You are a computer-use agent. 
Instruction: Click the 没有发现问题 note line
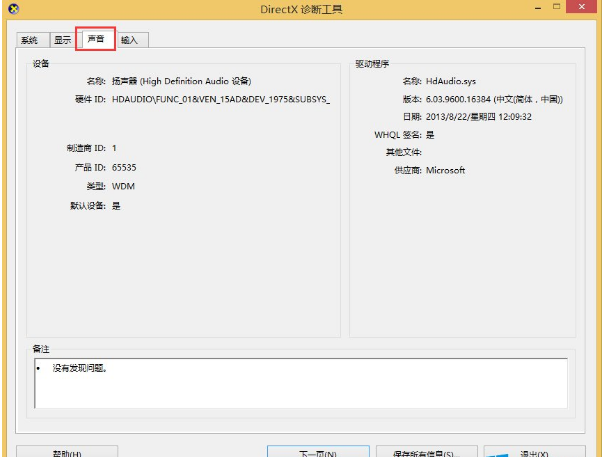pos(79,368)
